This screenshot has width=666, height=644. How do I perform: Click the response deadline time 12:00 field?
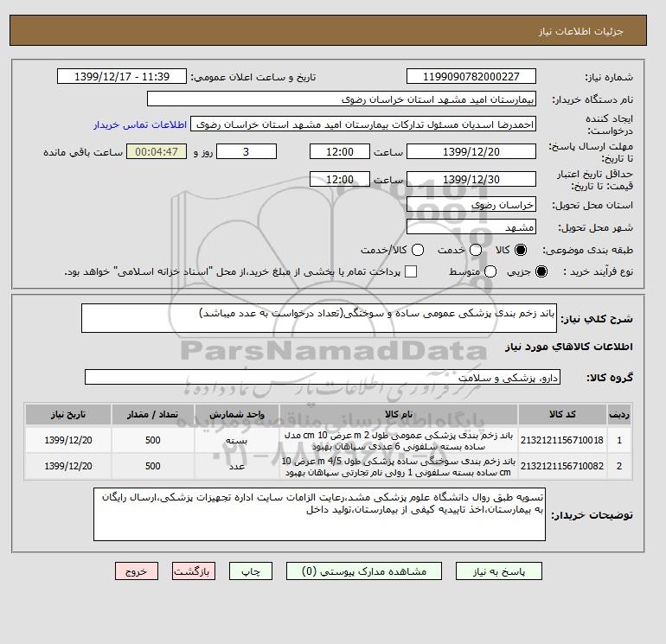[340, 151]
